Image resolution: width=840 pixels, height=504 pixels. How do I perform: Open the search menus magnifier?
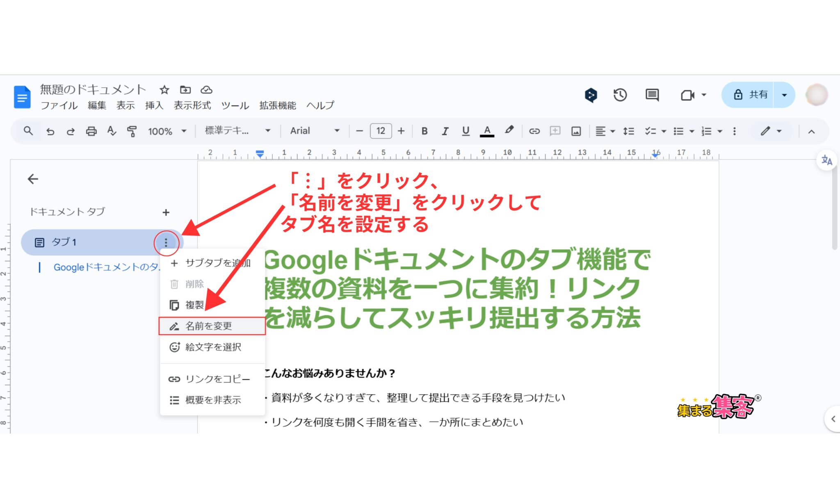click(28, 131)
